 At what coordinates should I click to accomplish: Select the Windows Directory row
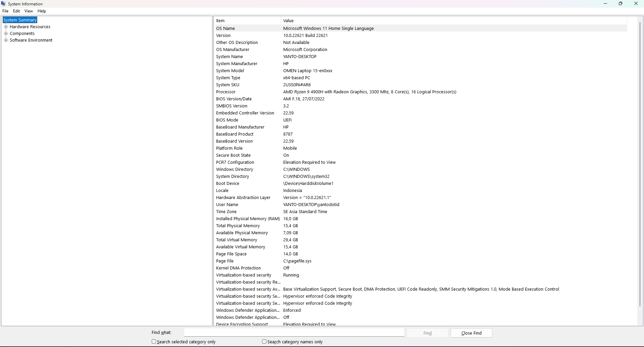coord(421,169)
